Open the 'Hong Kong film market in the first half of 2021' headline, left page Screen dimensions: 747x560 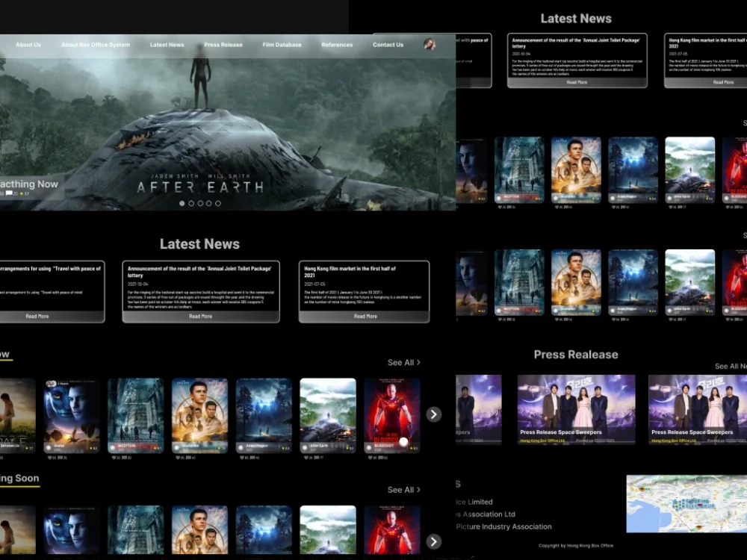coord(350,272)
